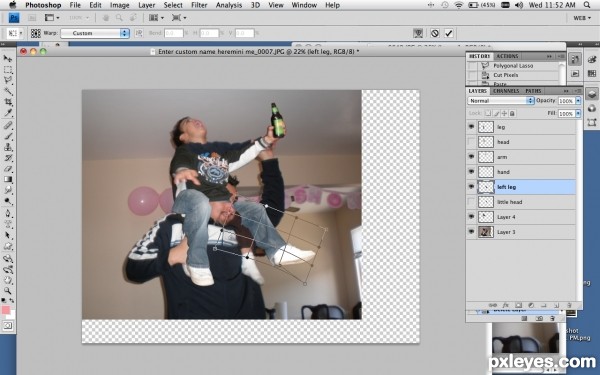The height and width of the screenshot is (375, 600).
Task: Open the blend mode Normal dropdown
Action: (501, 101)
